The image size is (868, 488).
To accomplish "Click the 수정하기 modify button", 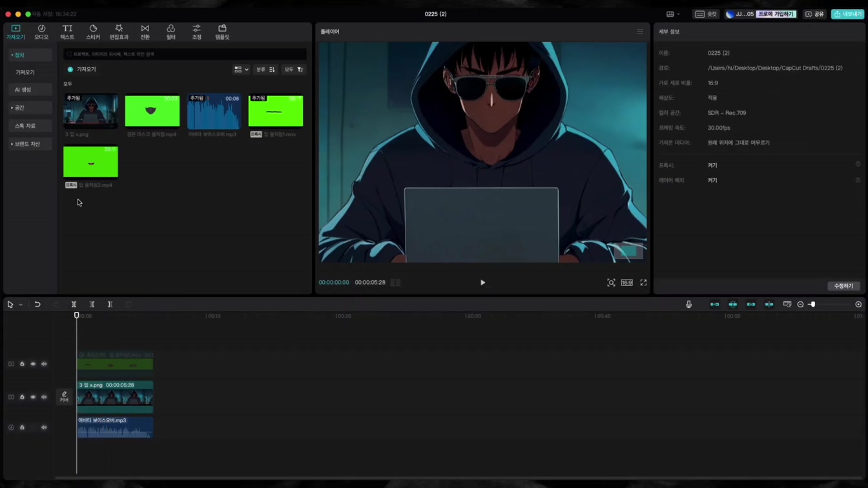I will (843, 286).
